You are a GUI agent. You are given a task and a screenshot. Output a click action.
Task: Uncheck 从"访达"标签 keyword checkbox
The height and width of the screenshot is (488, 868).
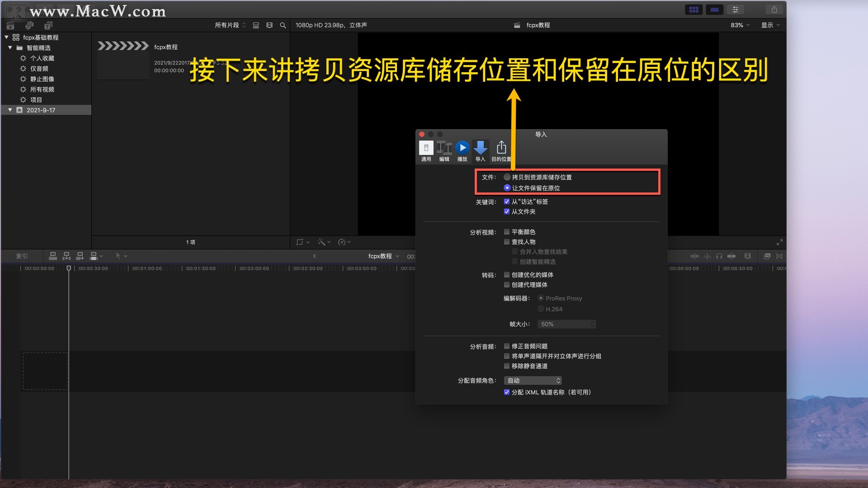pyautogui.click(x=507, y=202)
